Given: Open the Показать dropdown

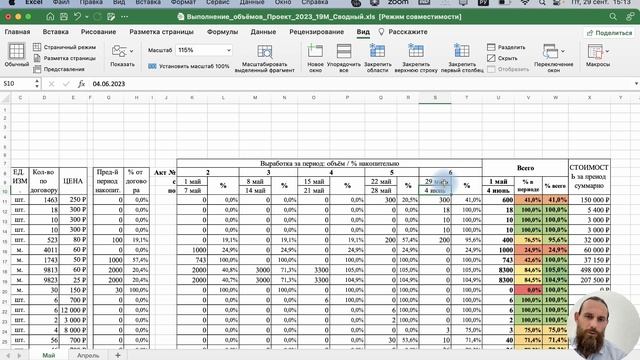Looking at the screenshot, I should (x=122, y=56).
